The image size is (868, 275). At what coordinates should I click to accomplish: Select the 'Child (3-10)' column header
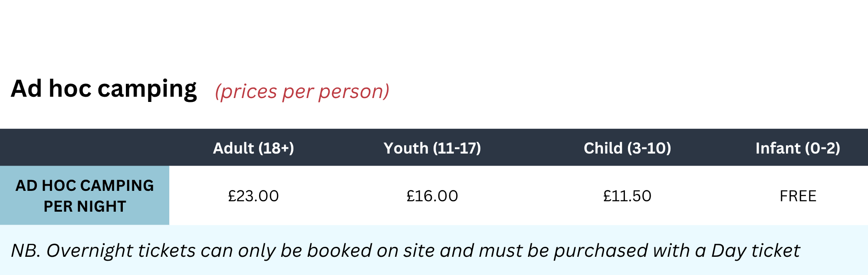coord(627,148)
